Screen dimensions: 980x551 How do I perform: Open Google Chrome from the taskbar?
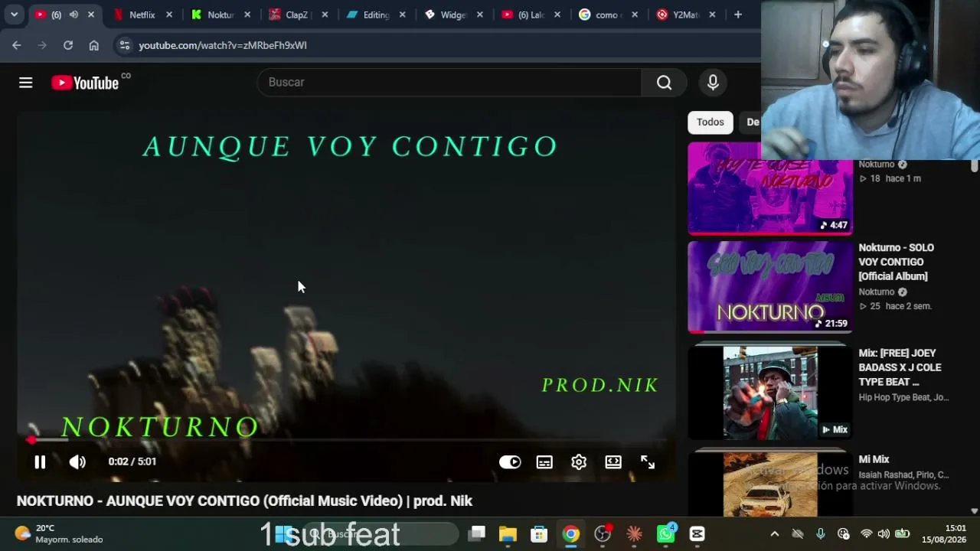click(571, 533)
